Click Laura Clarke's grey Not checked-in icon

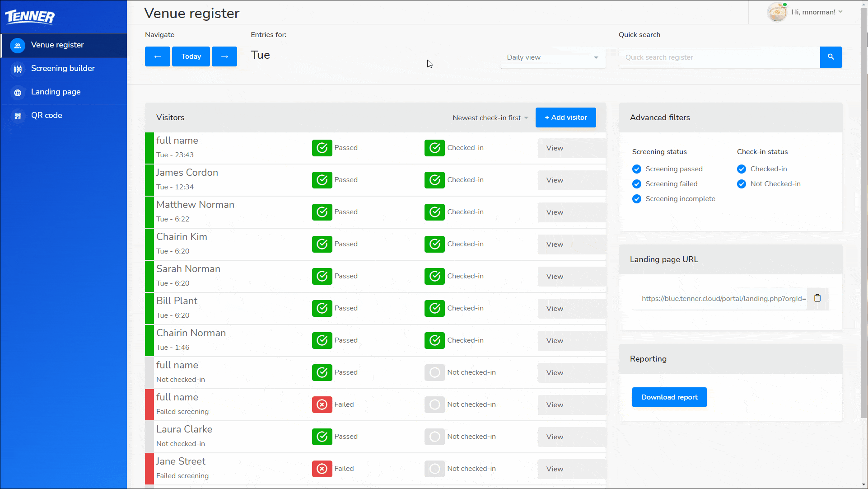434,437
